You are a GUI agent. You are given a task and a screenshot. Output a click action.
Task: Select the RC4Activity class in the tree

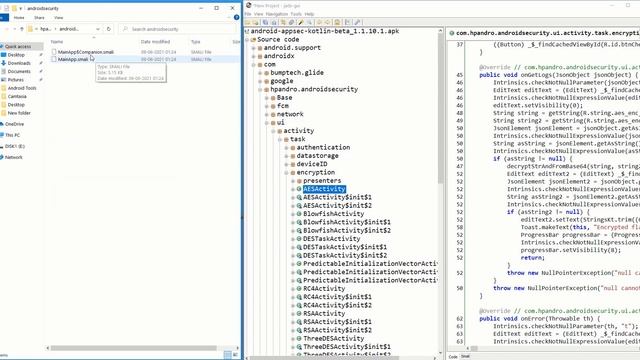point(324,289)
